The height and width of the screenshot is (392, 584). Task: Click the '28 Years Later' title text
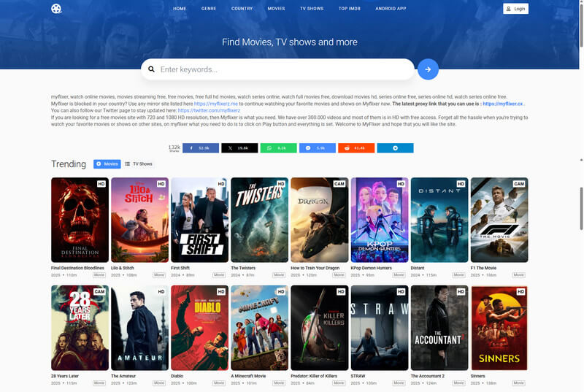coord(65,376)
